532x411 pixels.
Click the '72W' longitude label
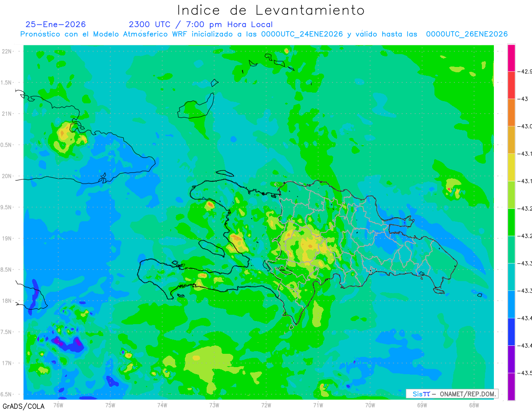[x=266, y=404]
